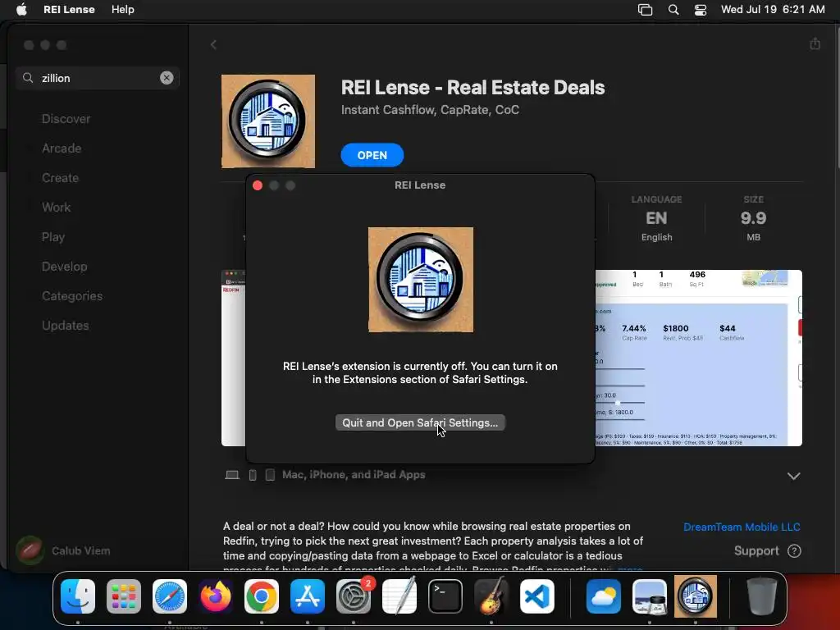Click the Support link
840x630 pixels.
756,550
